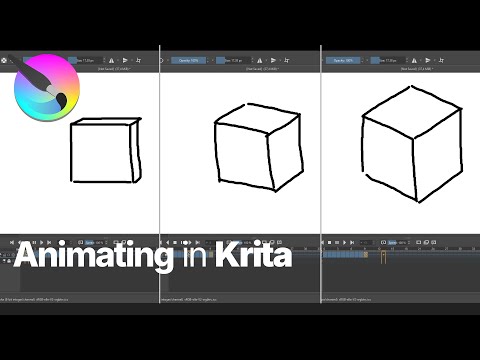Click the frame number field in right timeline
Viewport: 480px width, 360px height.
(x=366, y=242)
